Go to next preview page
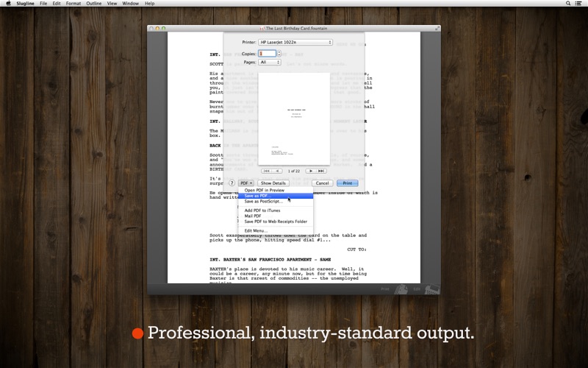Screen dimensions: 588x368 [311, 171]
